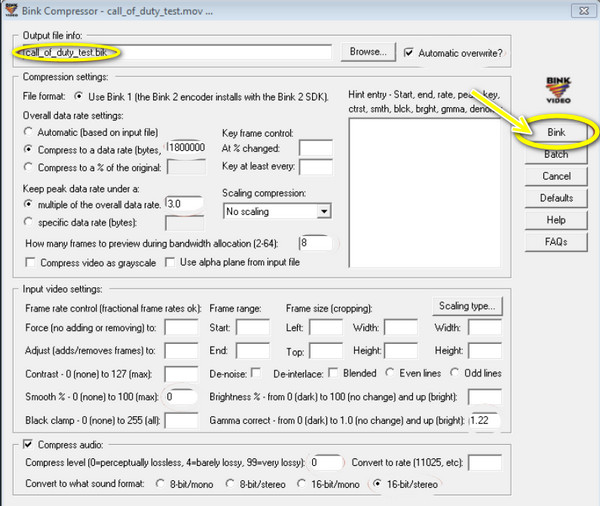Click the Bink Compressor title bar icon
The image size is (600, 506).
point(11,10)
